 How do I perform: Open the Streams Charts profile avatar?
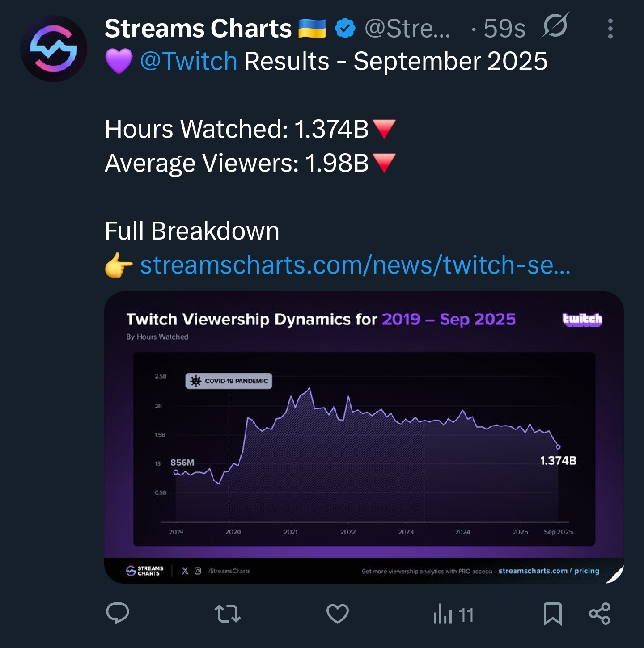click(x=54, y=49)
